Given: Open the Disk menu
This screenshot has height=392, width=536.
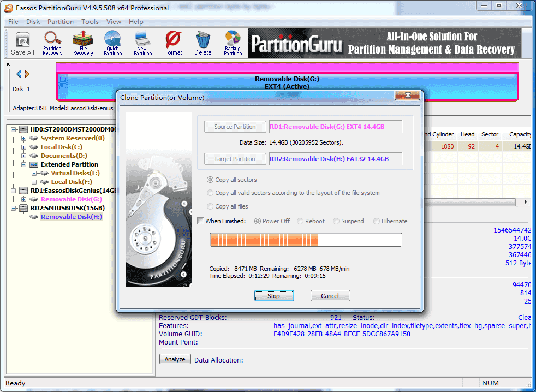Looking at the screenshot, I should (x=33, y=21).
